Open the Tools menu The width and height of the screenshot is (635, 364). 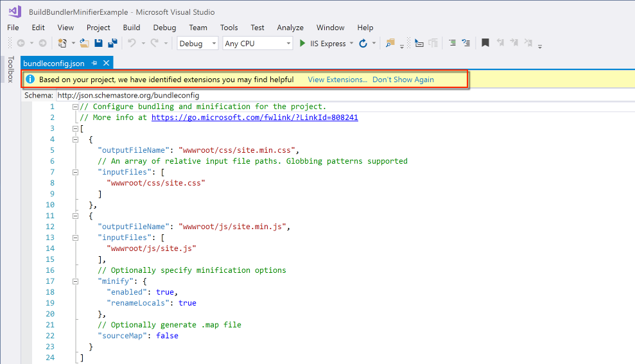[x=229, y=28]
